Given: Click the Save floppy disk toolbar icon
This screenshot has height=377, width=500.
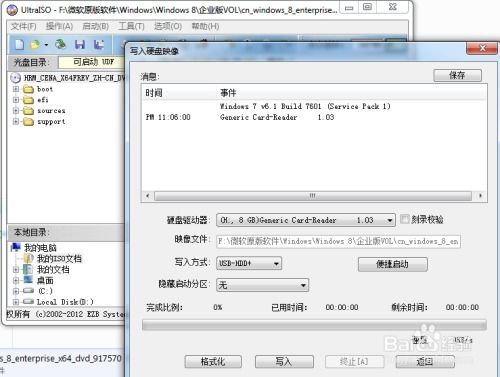Looking at the screenshot, I should click(80, 44).
